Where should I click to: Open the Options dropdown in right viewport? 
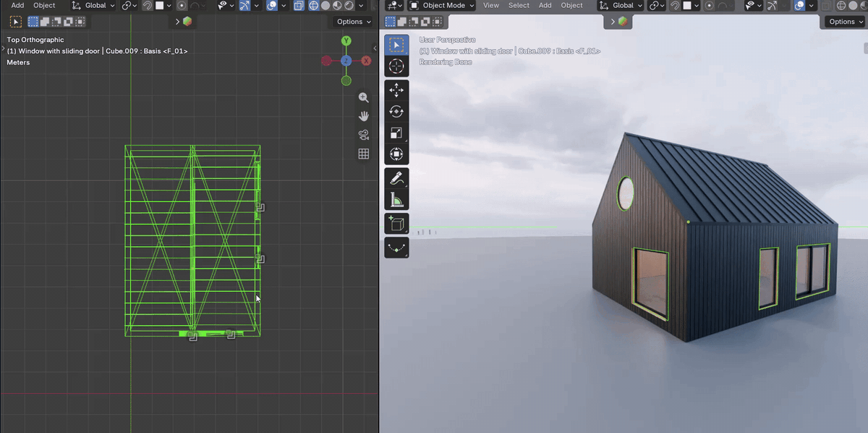click(x=845, y=22)
